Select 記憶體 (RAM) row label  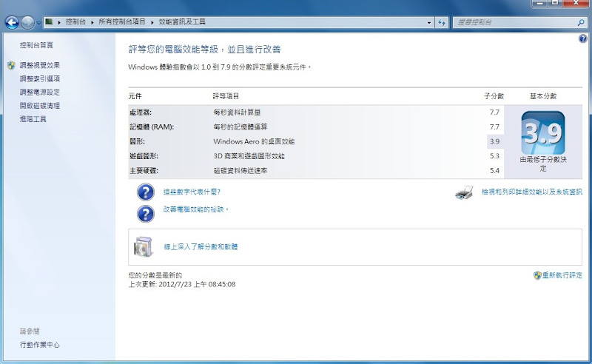[x=152, y=127]
